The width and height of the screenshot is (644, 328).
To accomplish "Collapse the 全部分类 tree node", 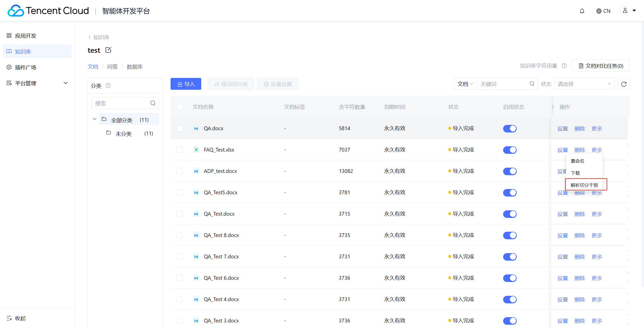I will tap(95, 119).
